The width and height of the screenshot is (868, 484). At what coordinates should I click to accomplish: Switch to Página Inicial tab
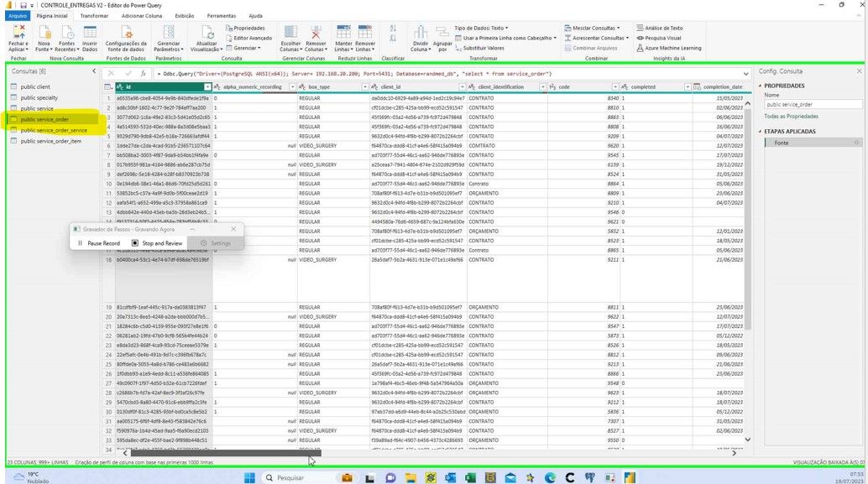pos(52,16)
